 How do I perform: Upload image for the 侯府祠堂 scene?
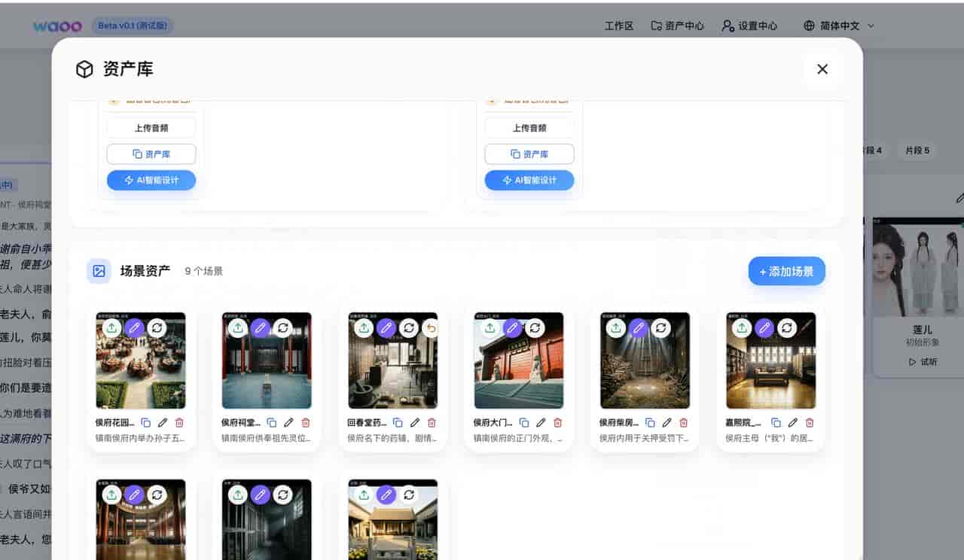(238, 327)
